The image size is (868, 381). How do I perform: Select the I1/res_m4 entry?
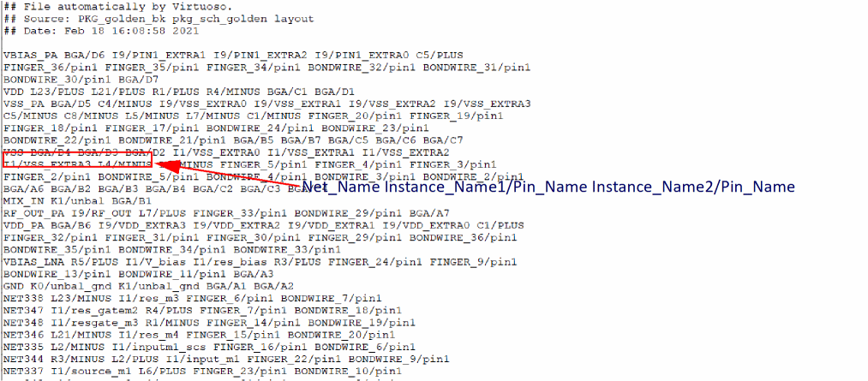pos(149,335)
